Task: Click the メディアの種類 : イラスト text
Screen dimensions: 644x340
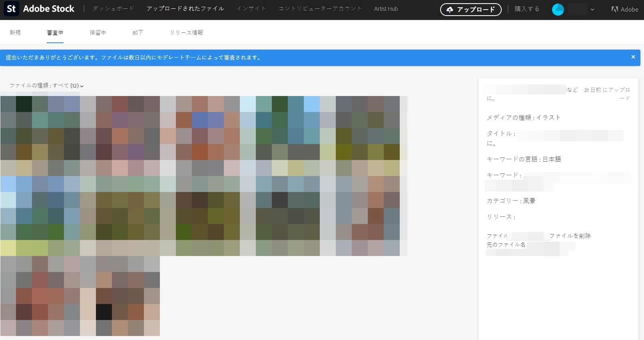Action: (524, 118)
